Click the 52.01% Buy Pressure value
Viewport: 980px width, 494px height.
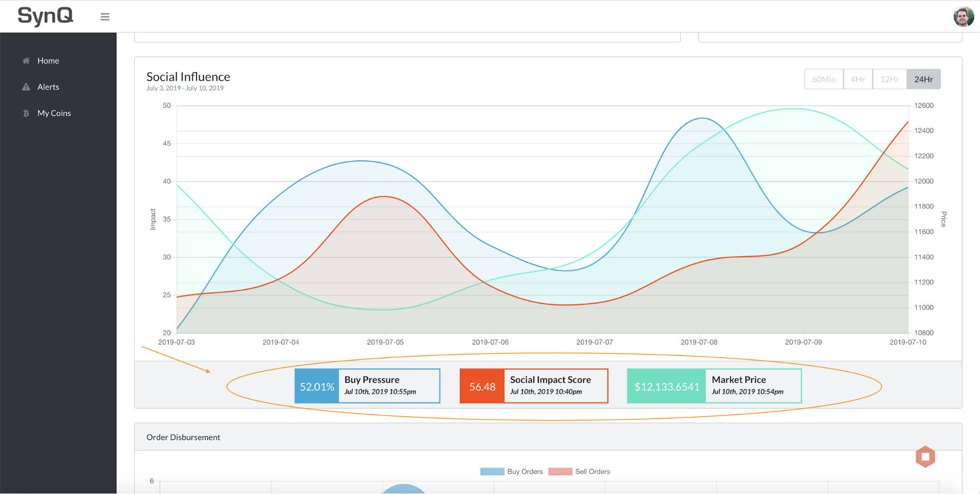[x=317, y=387]
